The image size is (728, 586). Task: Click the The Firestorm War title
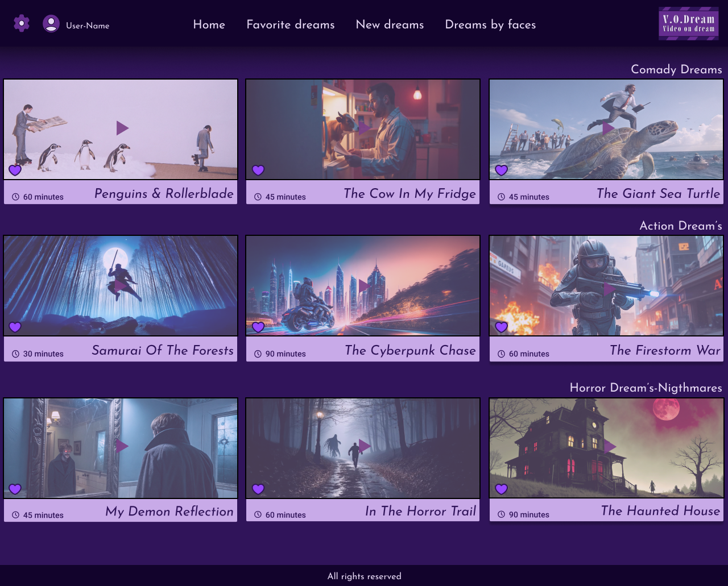pos(665,350)
